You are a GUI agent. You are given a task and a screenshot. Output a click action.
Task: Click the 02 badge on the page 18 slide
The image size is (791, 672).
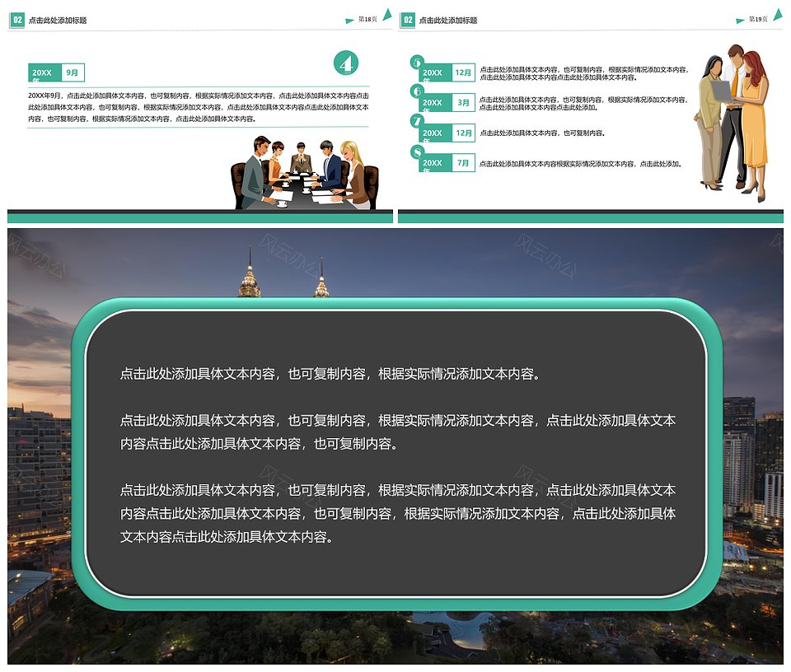(17, 20)
